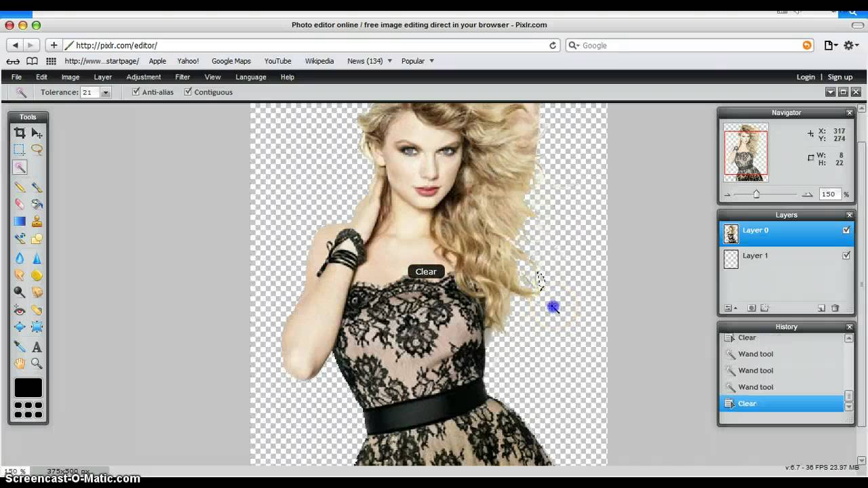
Task: Select the Color replace tool
Action: [20, 239]
